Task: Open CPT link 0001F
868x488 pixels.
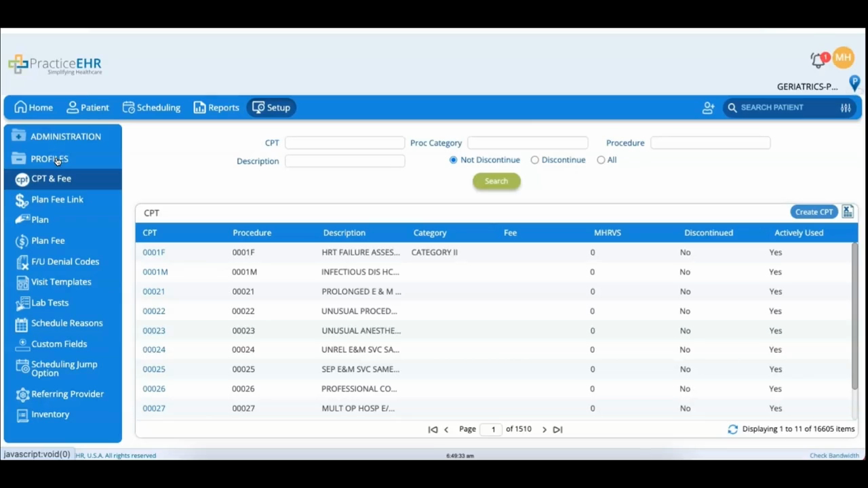Action: pyautogui.click(x=154, y=252)
